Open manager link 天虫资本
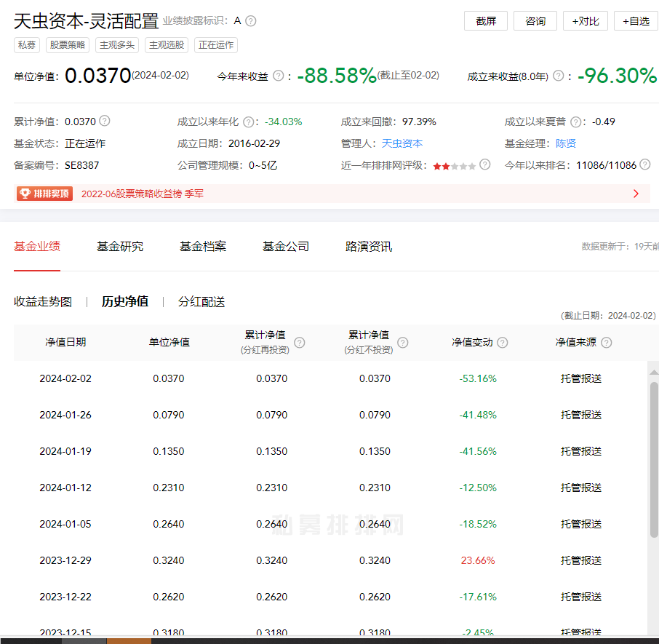 click(402, 143)
